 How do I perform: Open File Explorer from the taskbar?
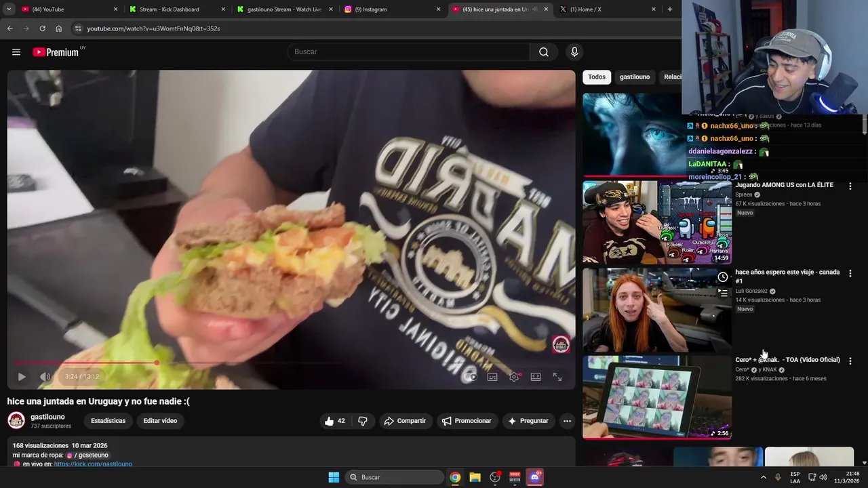(x=475, y=477)
